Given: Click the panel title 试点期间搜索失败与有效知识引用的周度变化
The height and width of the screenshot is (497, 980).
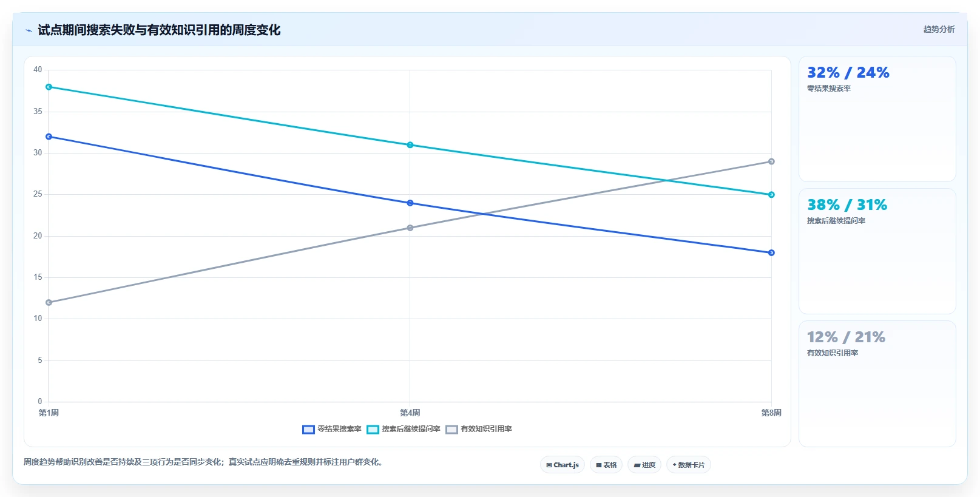Looking at the screenshot, I should 159,30.
